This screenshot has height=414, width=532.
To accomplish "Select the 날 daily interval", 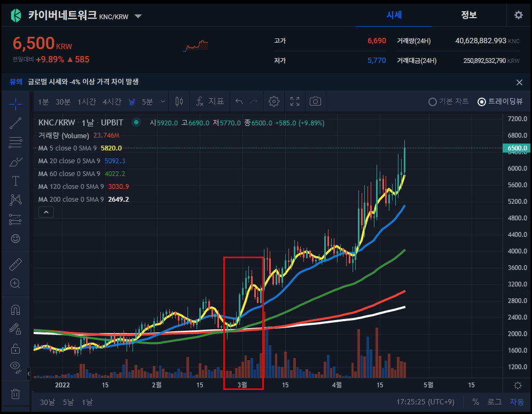I will (131, 102).
